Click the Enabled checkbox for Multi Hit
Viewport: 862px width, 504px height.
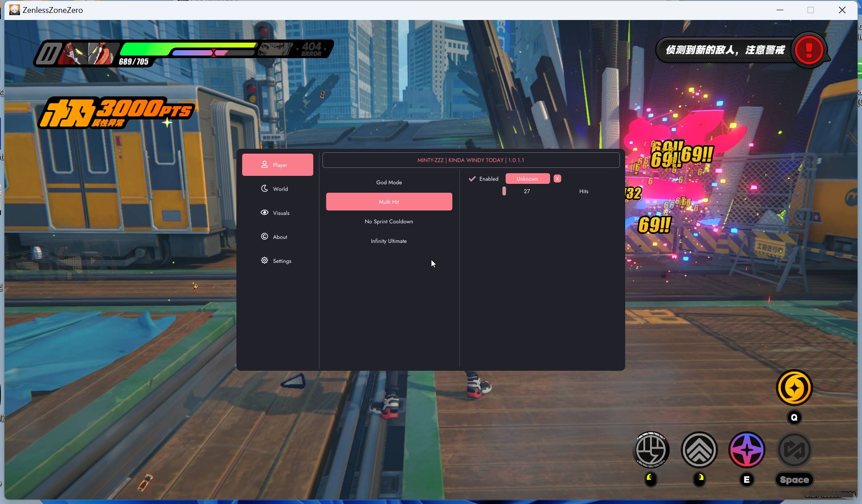tap(472, 178)
